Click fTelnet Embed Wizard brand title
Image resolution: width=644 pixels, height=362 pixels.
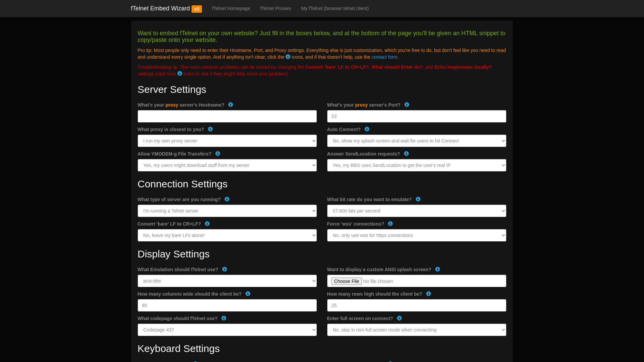[x=160, y=8]
